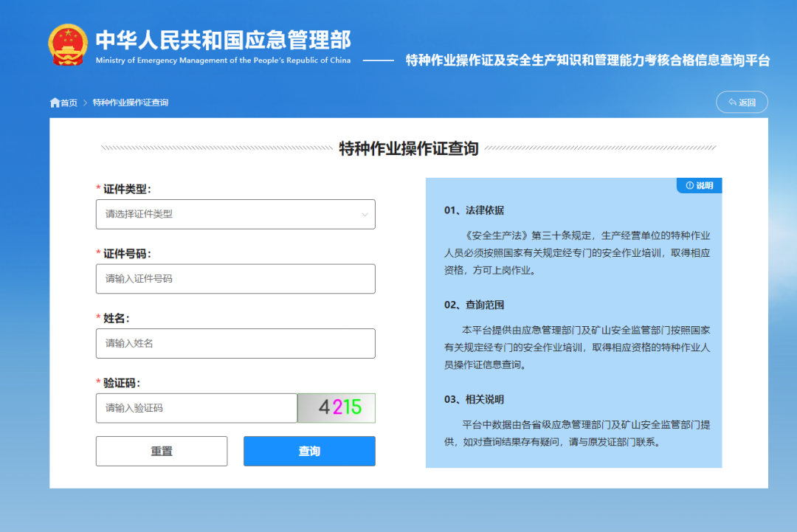Click the 返回 back button
797x532 pixels.
click(x=742, y=102)
